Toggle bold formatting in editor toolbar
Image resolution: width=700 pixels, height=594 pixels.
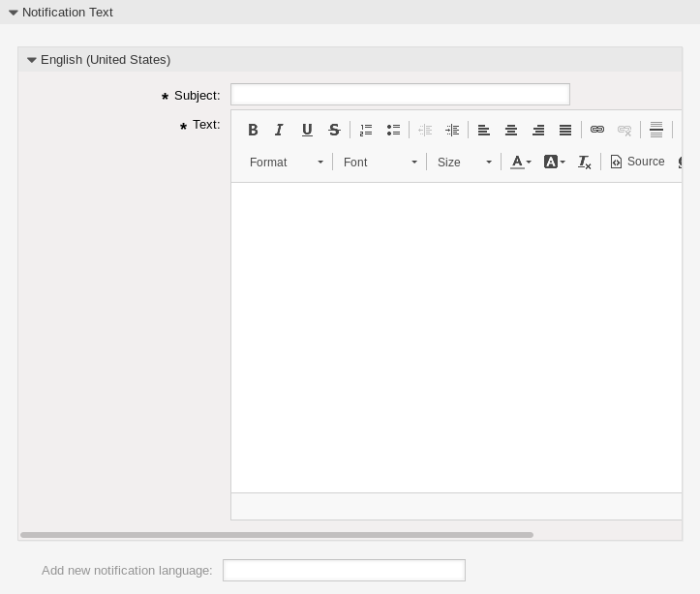click(253, 130)
